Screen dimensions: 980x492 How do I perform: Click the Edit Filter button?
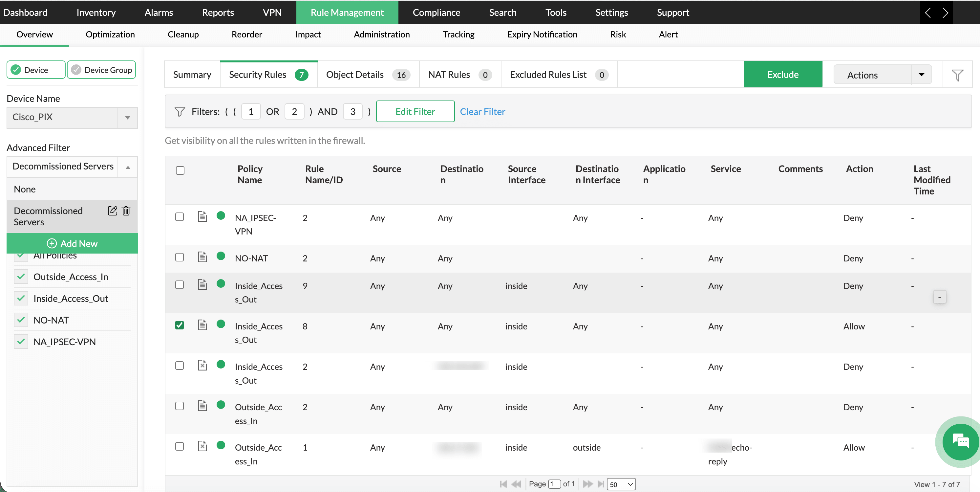pos(415,112)
